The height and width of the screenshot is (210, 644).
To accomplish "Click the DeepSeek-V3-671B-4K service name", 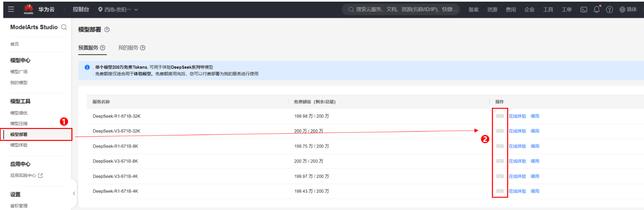I will [115, 176].
